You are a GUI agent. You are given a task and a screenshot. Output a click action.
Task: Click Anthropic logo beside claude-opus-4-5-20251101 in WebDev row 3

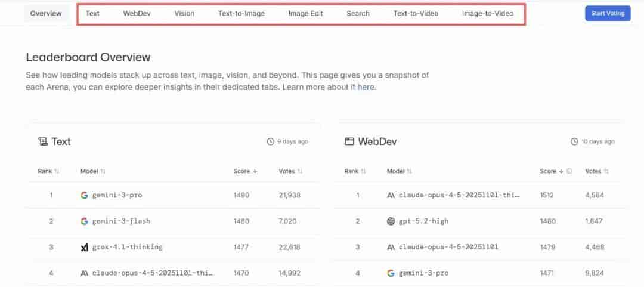coord(391,247)
